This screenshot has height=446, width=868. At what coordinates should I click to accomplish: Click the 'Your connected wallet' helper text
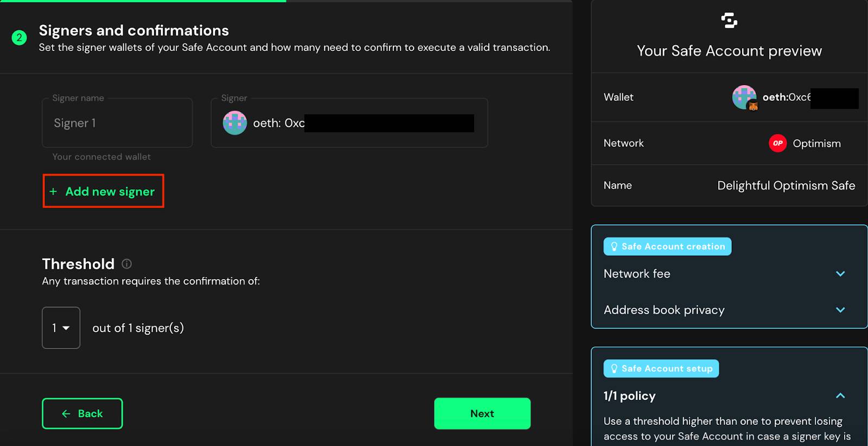pos(101,157)
